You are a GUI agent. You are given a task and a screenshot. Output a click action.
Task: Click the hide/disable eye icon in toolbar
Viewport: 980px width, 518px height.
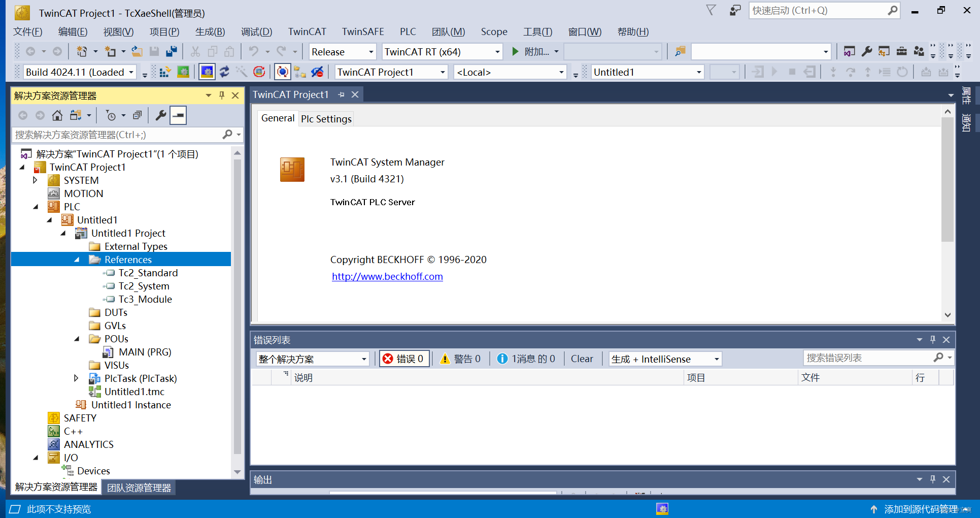click(317, 72)
